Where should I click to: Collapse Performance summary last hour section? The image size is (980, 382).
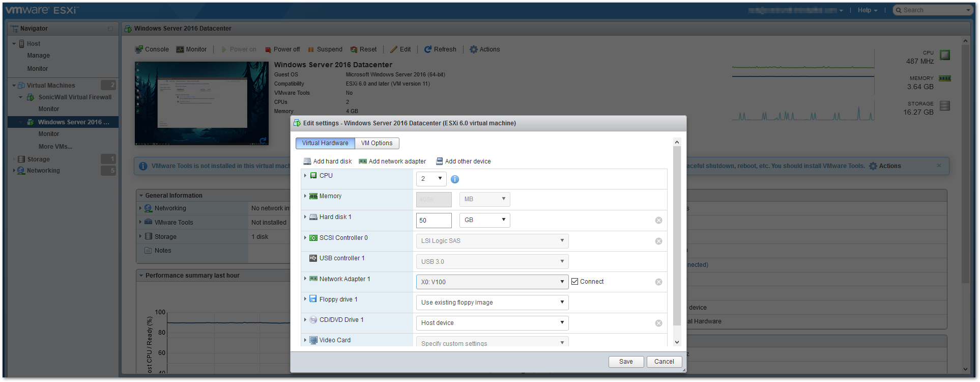coord(140,276)
